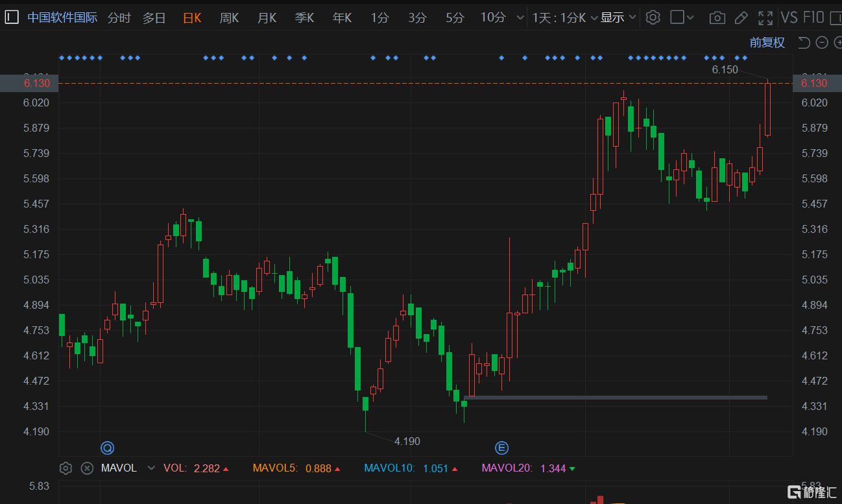Viewport: 842px width, 504px height.
Task: Switch to 周K weekly chart tab
Action: tap(229, 18)
